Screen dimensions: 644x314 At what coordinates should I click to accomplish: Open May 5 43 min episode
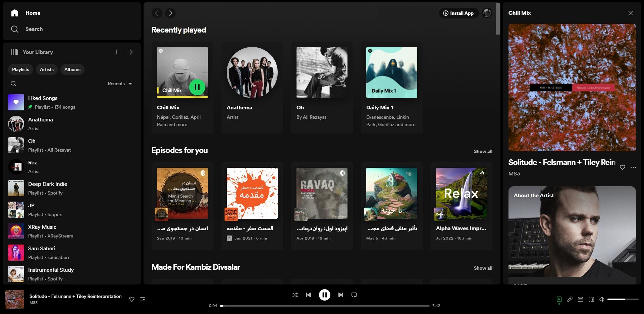coord(392,206)
